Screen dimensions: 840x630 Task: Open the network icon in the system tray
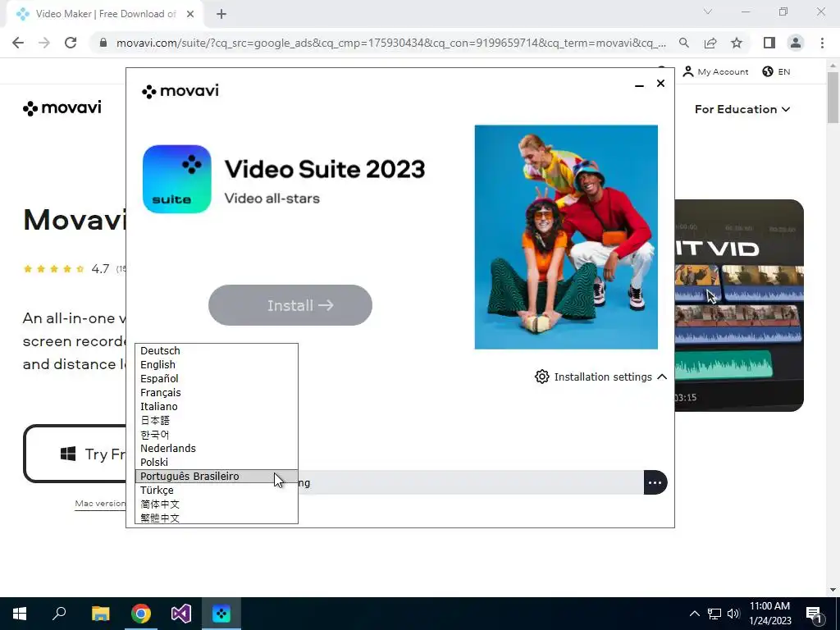click(x=714, y=614)
